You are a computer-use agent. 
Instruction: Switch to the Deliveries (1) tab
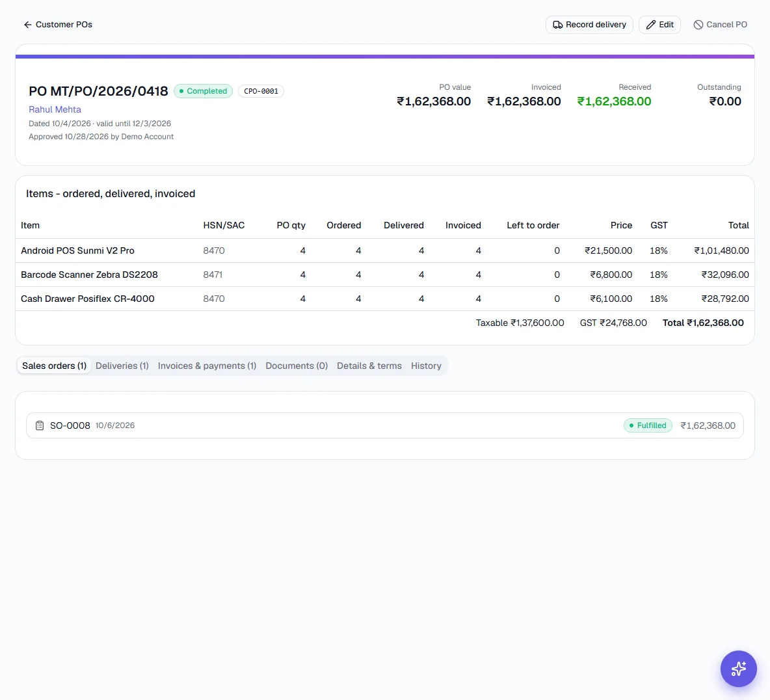click(122, 366)
